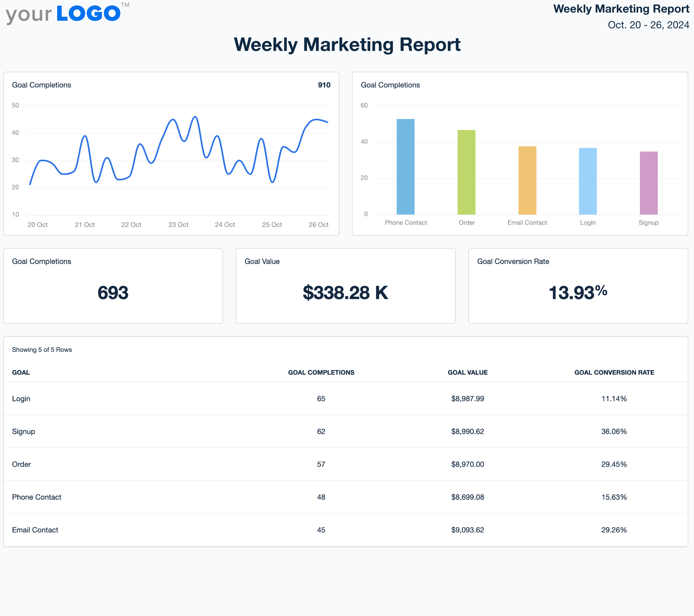
Task: Click the Phone Contact bar in chart
Action: 405,167
